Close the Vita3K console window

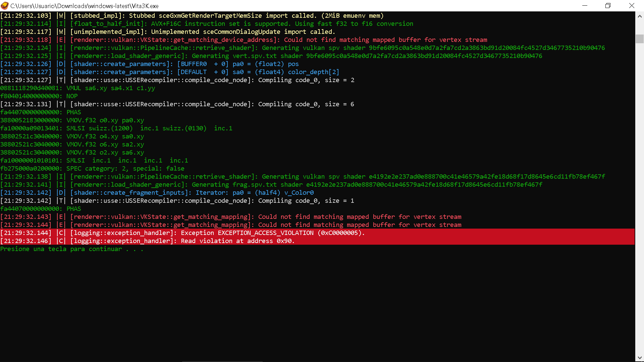pos(632,5)
